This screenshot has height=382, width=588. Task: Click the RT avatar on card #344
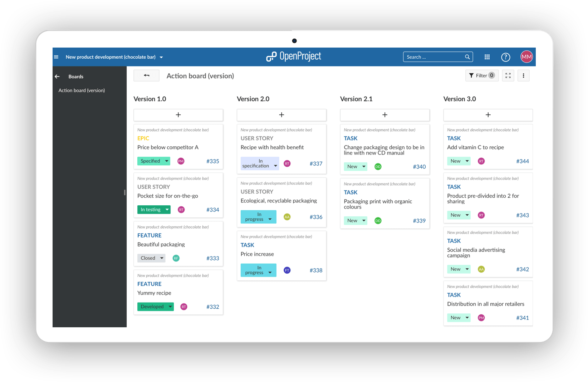(x=481, y=161)
